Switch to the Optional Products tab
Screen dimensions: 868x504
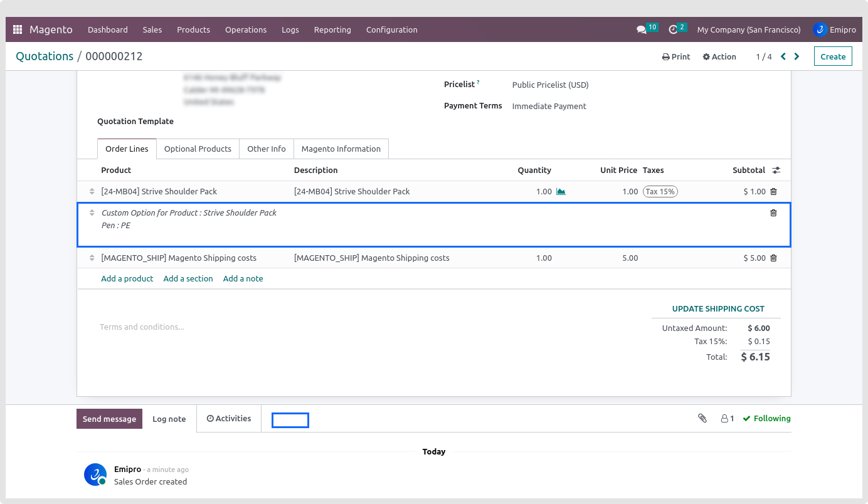pyautogui.click(x=198, y=149)
